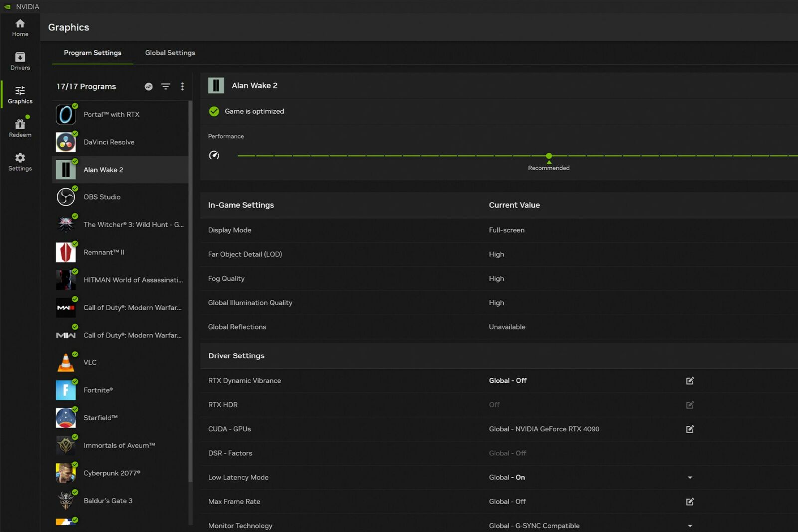This screenshot has width=798, height=532.
Task: Expand Low Latency Mode dropdown arrow
Action: click(x=690, y=478)
